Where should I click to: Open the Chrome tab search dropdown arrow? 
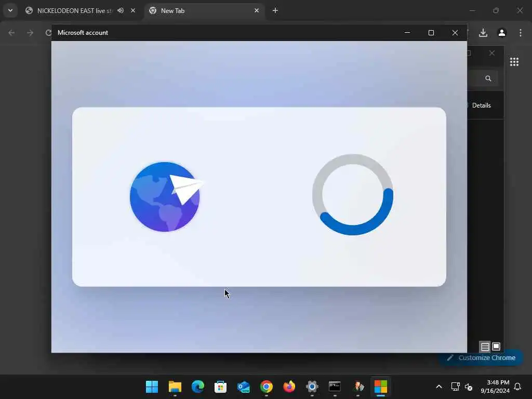(10, 10)
